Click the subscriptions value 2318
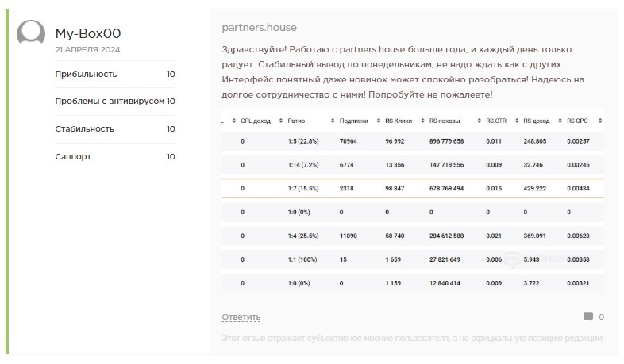This screenshot has width=624, height=364. coord(347,189)
